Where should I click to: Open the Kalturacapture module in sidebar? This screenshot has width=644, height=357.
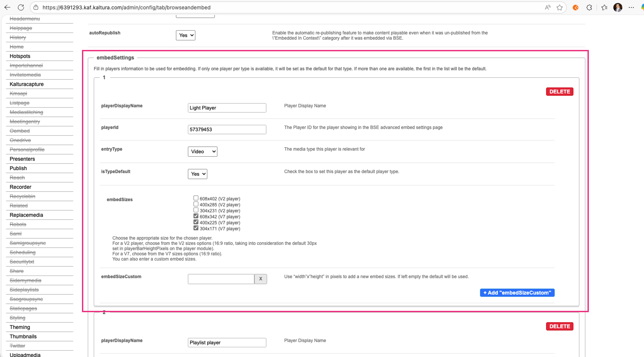[x=26, y=84]
